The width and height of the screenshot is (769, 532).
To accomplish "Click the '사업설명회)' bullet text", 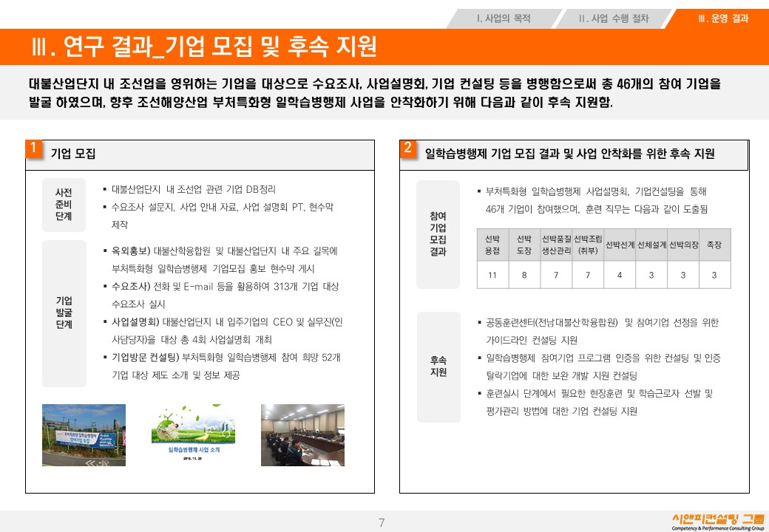I will click(136, 322).
